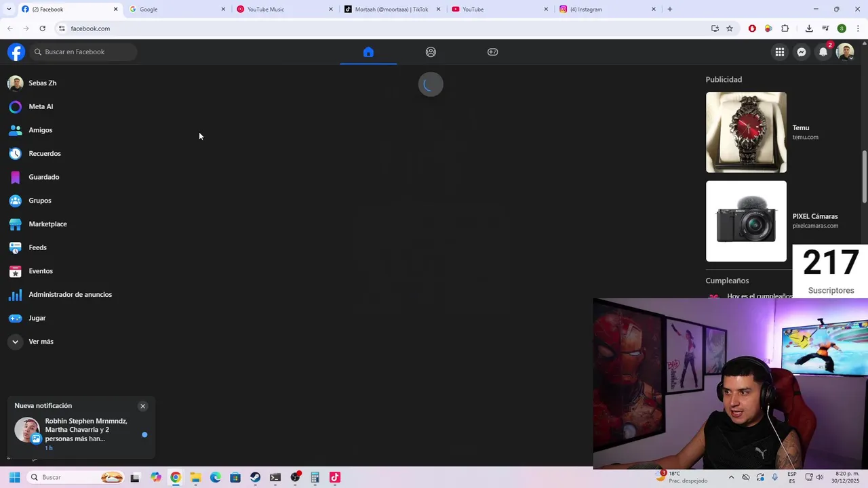Open the red ad blocker extension icon
Viewport: 868px width, 488px height.
(x=752, y=28)
